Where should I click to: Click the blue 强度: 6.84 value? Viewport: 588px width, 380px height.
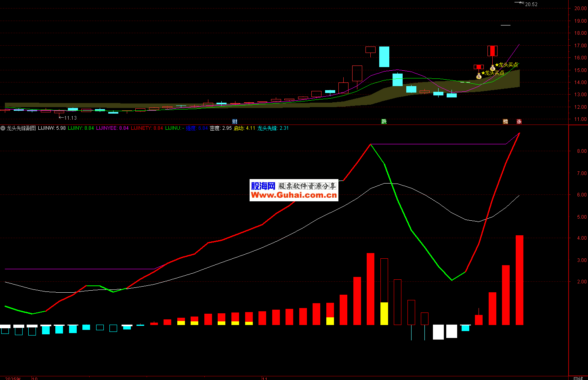point(197,128)
